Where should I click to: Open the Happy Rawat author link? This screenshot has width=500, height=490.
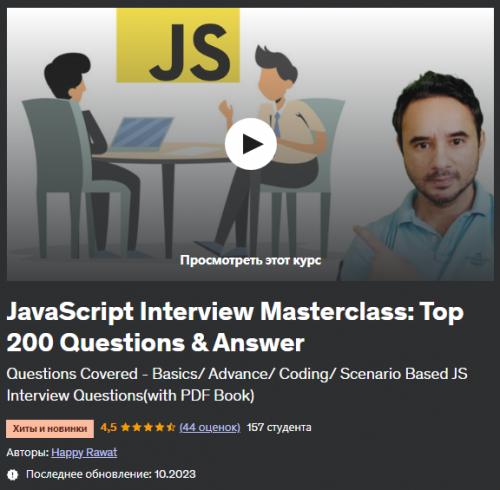84,452
